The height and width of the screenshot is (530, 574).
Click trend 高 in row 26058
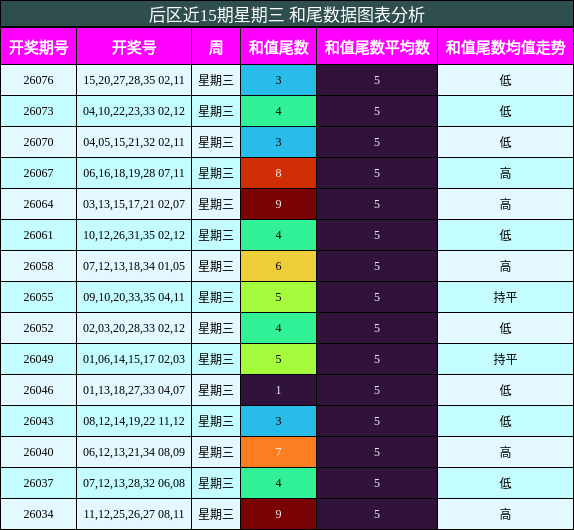click(x=506, y=266)
